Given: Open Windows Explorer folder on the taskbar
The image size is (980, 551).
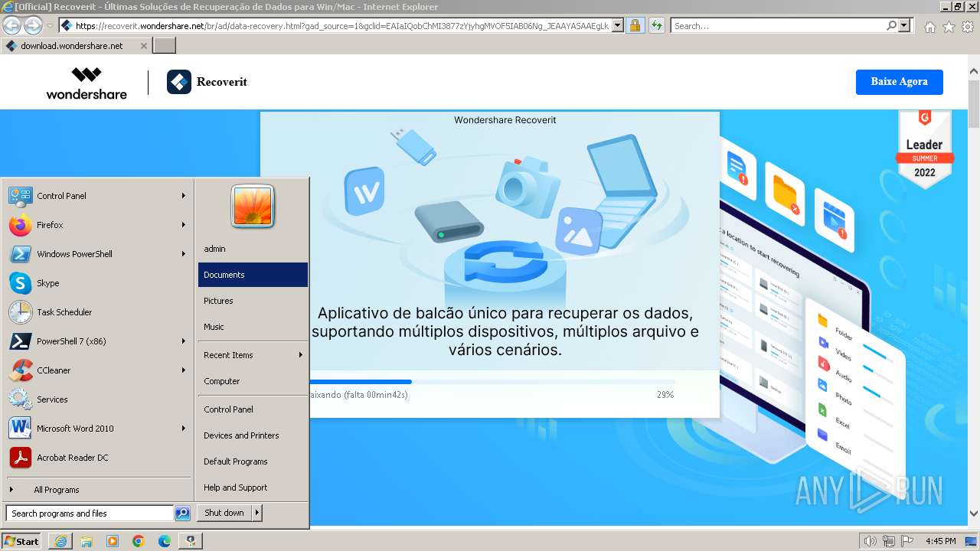Looking at the screenshot, I should click(87, 541).
